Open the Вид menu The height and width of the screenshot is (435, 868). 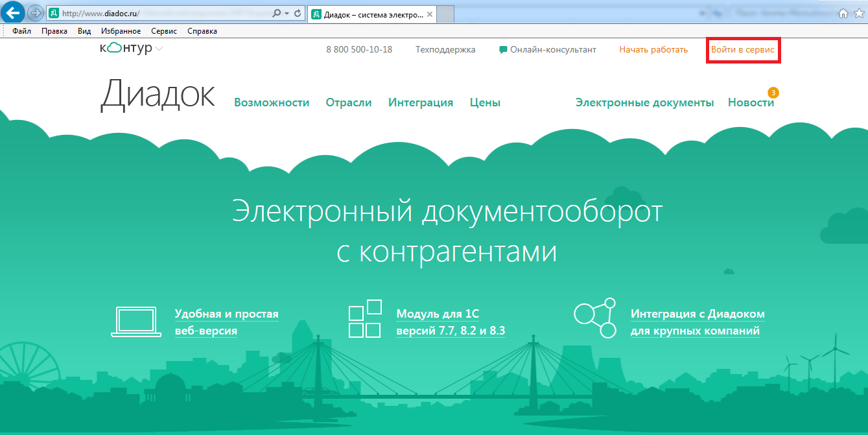click(84, 30)
